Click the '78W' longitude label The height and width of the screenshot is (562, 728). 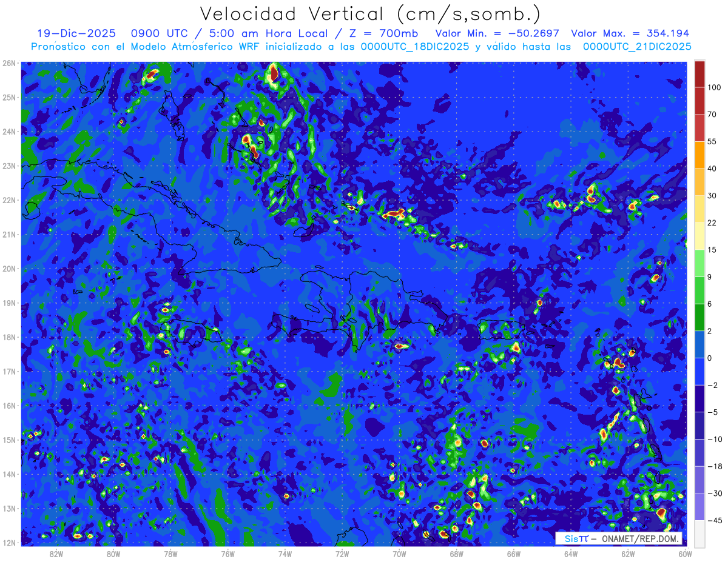pyautogui.click(x=170, y=554)
